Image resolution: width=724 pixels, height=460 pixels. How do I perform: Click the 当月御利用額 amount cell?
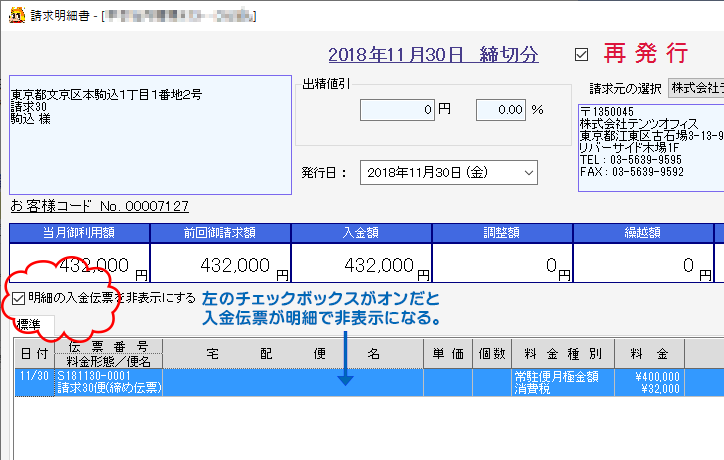coord(80,266)
